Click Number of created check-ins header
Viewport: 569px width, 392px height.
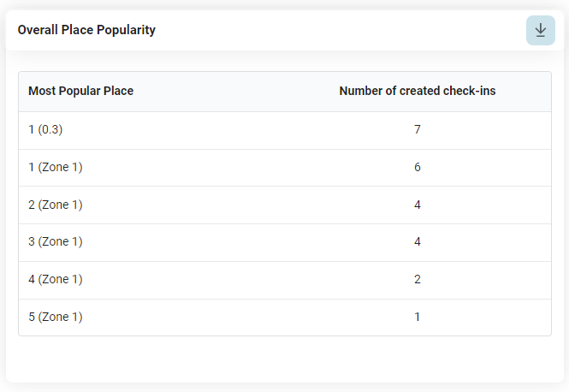tap(418, 91)
